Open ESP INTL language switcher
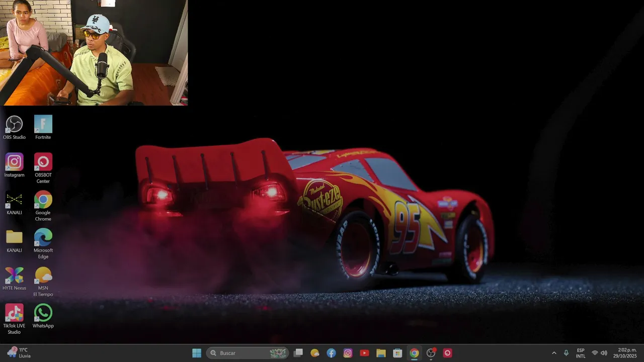644x362 pixels. (x=581, y=353)
